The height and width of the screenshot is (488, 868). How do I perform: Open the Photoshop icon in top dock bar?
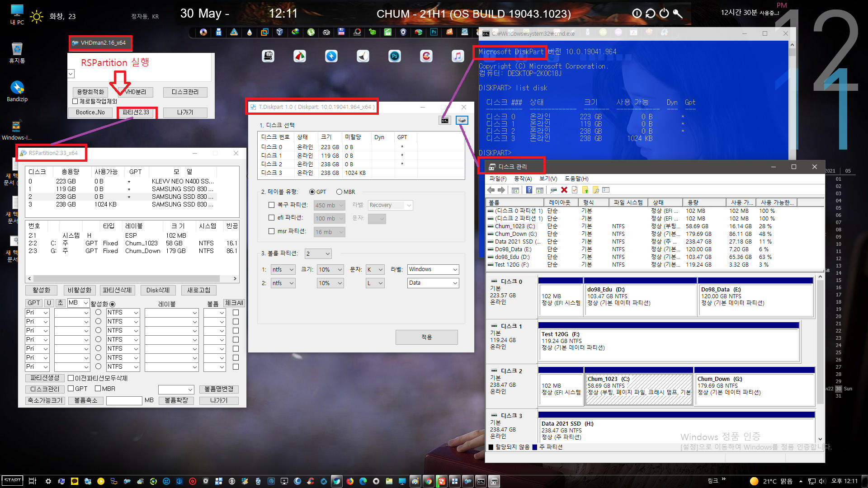[x=434, y=32]
